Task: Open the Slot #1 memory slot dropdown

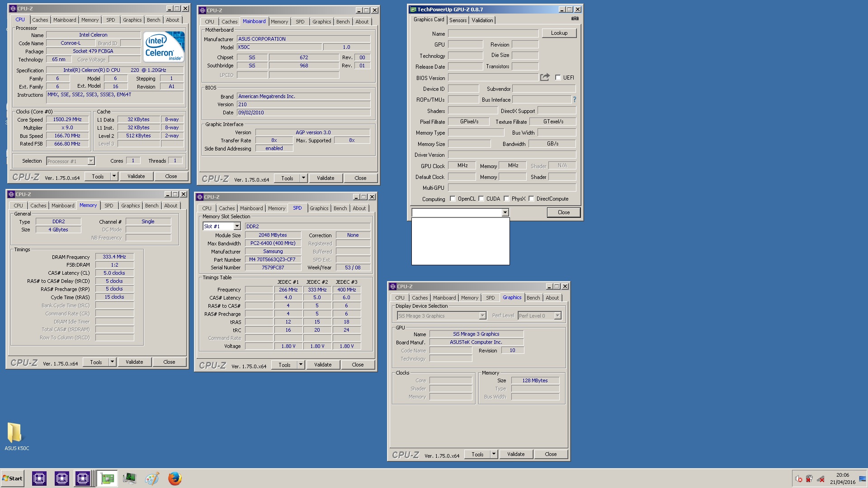Action: [236, 226]
